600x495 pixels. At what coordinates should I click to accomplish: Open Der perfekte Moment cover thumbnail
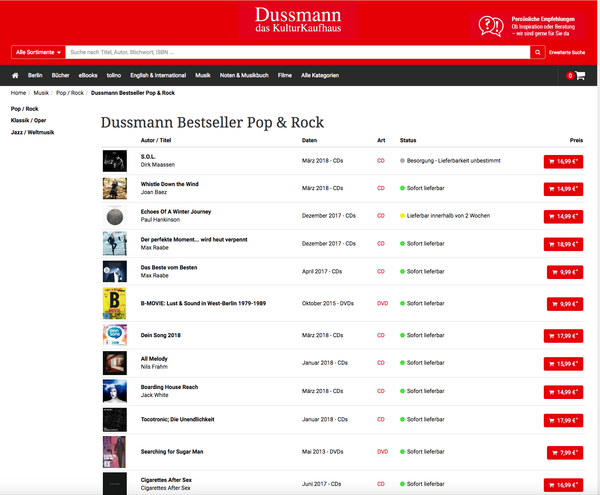tap(114, 243)
